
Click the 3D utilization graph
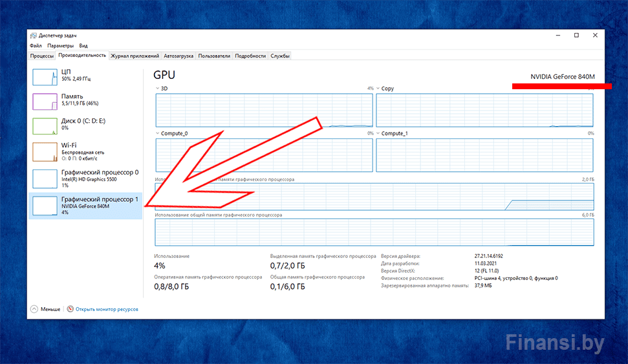[264, 110]
